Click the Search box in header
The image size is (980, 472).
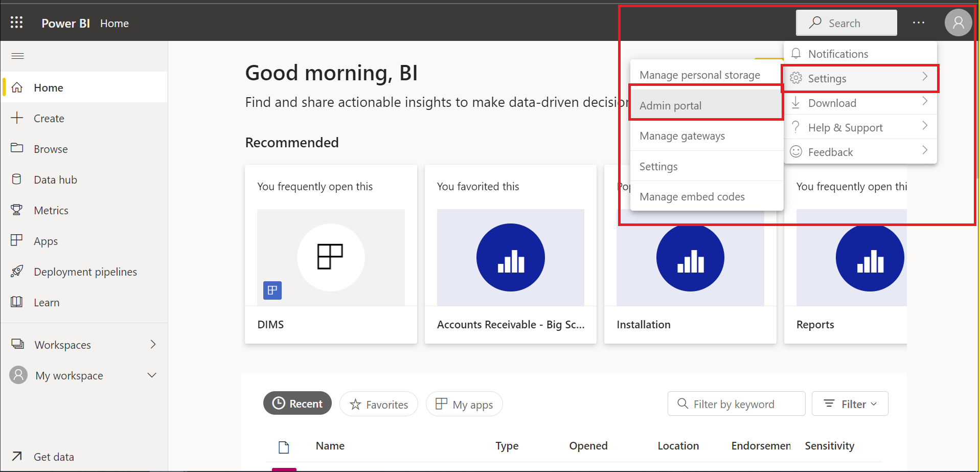[846, 23]
